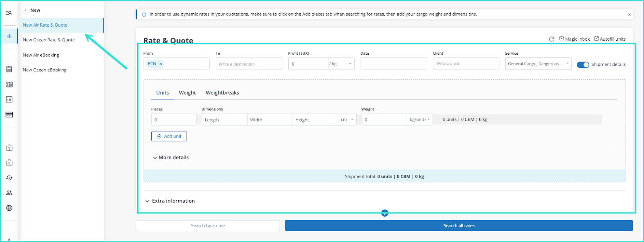The image size is (644, 242).
Task: Switch to the Weight tab
Action: click(187, 93)
